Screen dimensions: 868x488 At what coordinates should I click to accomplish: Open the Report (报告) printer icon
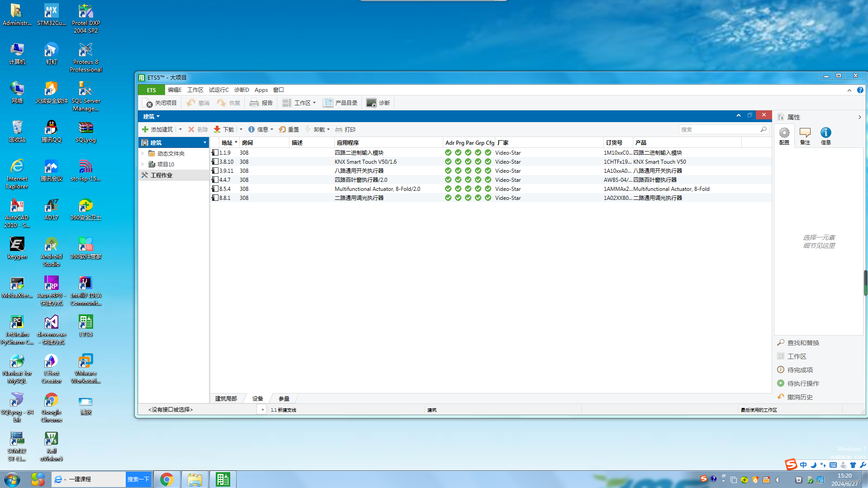(254, 103)
